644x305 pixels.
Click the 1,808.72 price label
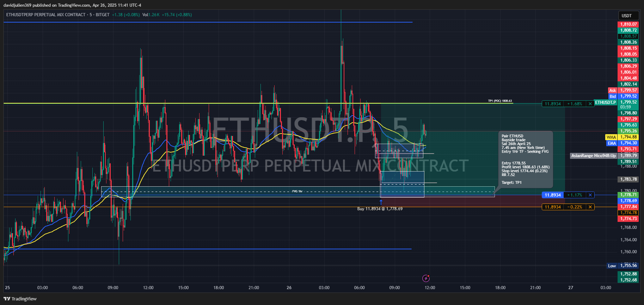[x=628, y=30]
